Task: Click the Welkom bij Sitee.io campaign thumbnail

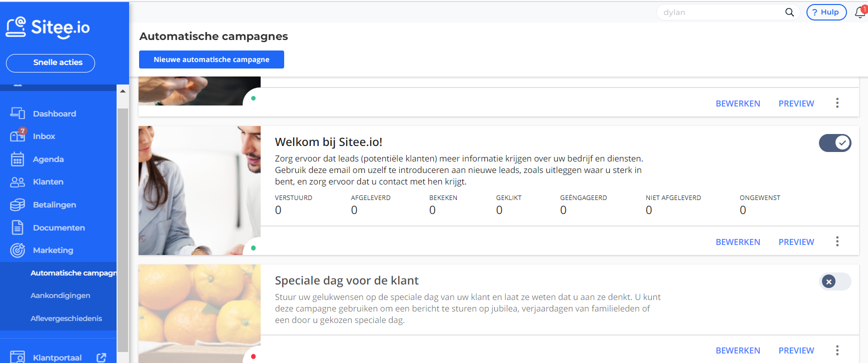Action: (x=200, y=190)
